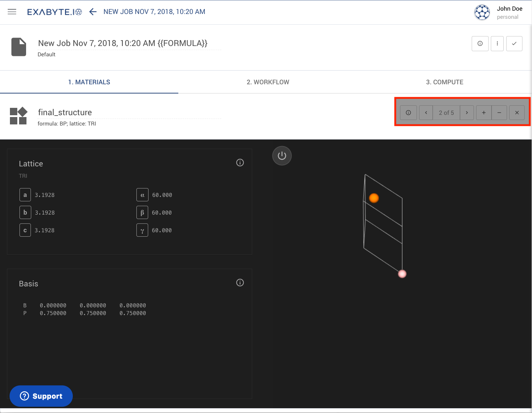Image resolution: width=532 pixels, height=413 pixels.
Task: Click the checkmark save job button
Action: click(514, 43)
